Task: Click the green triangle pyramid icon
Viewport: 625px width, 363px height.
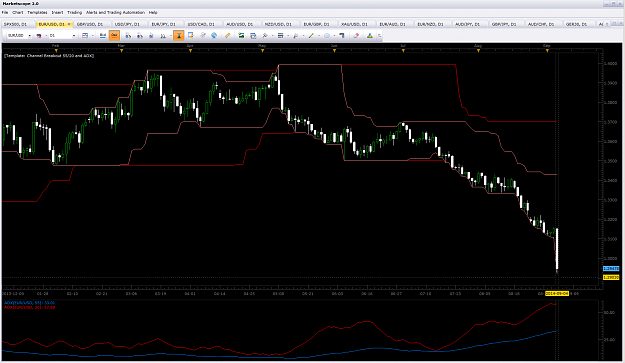Action: (370, 35)
